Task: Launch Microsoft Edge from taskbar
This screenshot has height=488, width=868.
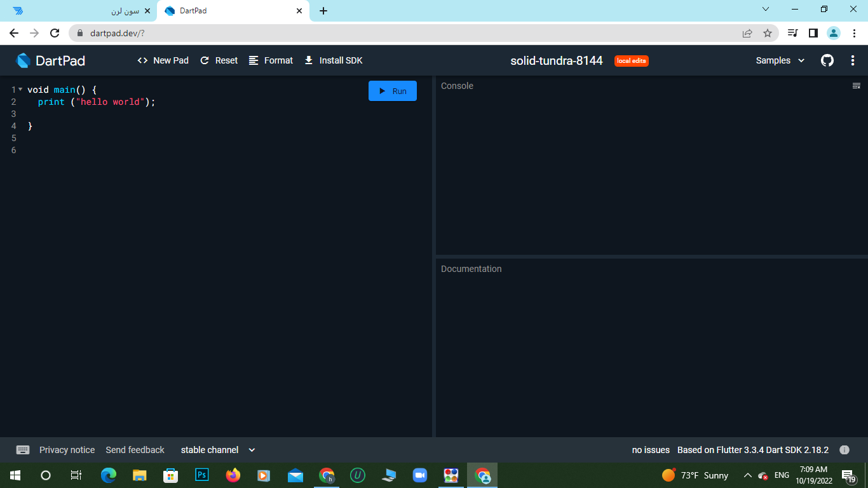Action: point(109,475)
